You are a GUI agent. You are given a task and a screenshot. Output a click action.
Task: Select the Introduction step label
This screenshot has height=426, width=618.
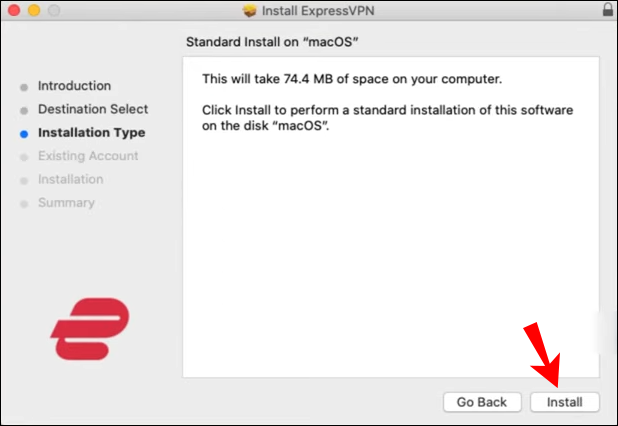coord(74,86)
